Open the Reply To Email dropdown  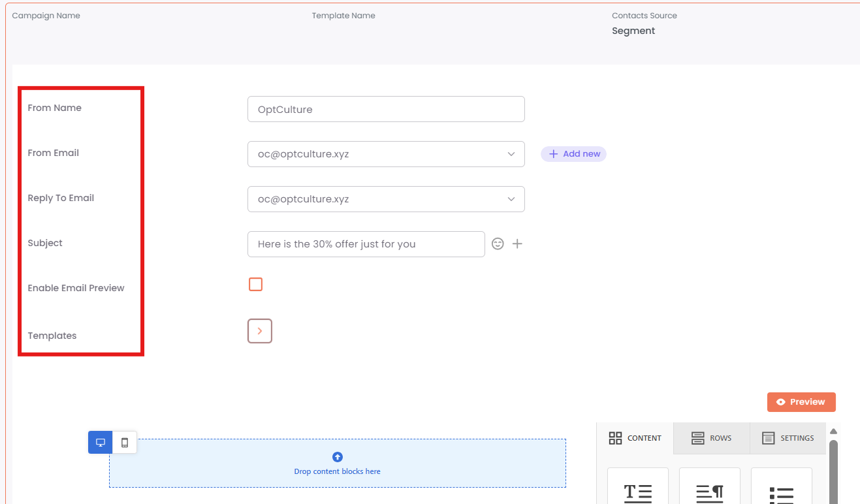(x=385, y=199)
